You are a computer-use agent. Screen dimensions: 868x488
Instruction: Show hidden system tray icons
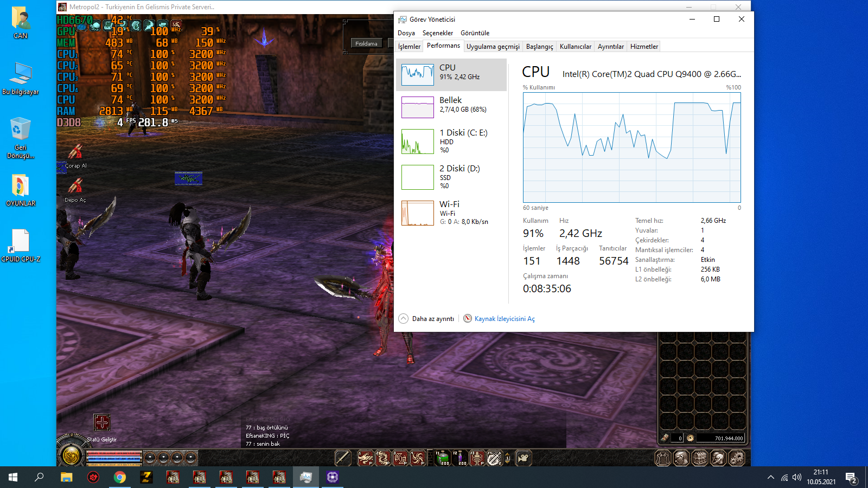770,477
